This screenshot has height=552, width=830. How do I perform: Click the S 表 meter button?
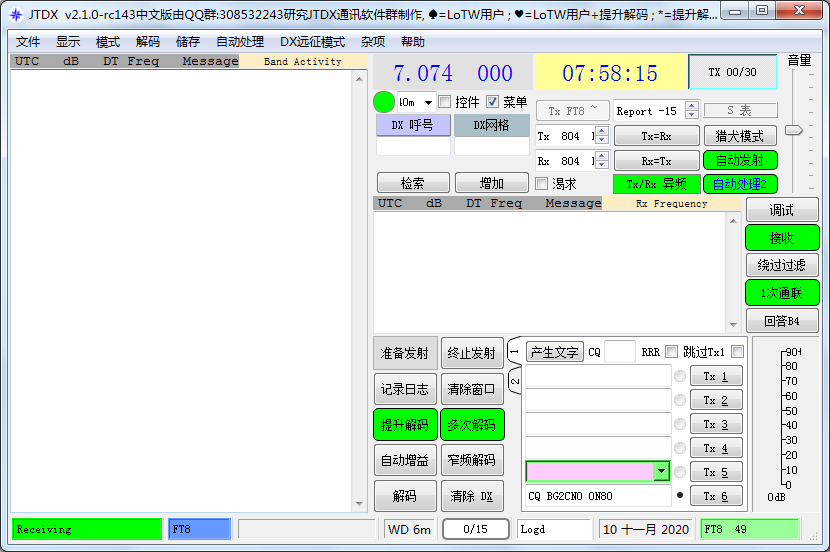click(x=740, y=110)
